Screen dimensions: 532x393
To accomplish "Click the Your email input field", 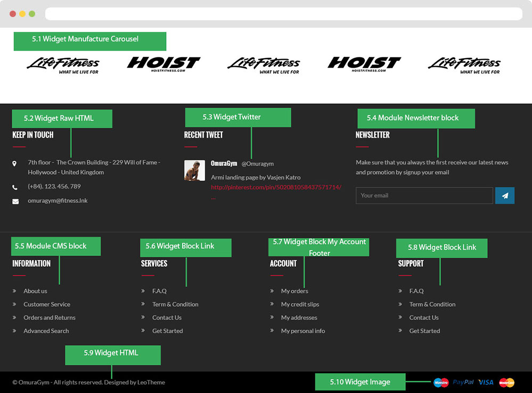I will (424, 195).
